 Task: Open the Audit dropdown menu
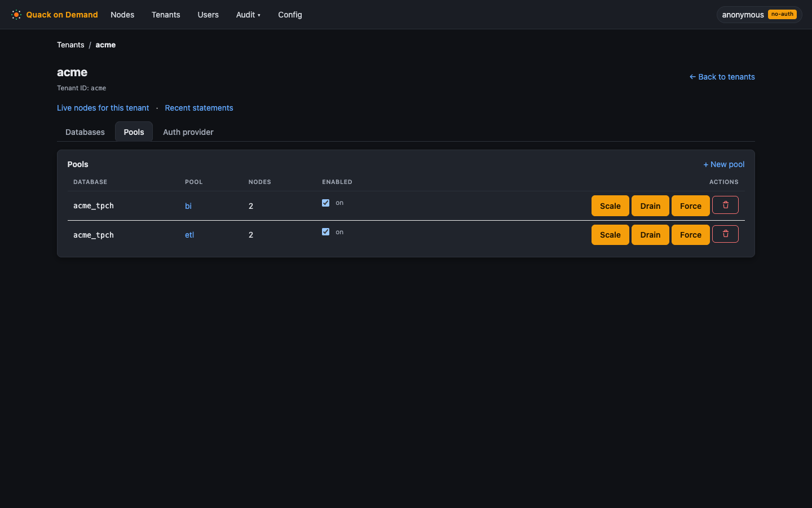(248, 15)
